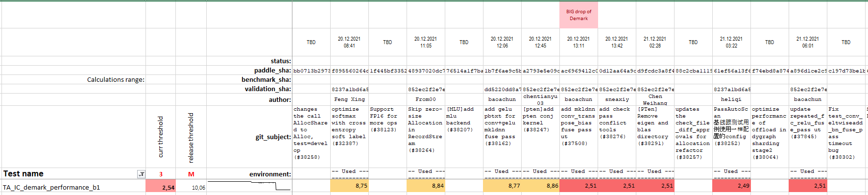868x195 pixels.
Task: Select the 21.12.2021 03:22 date cell
Action: coord(731,42)
